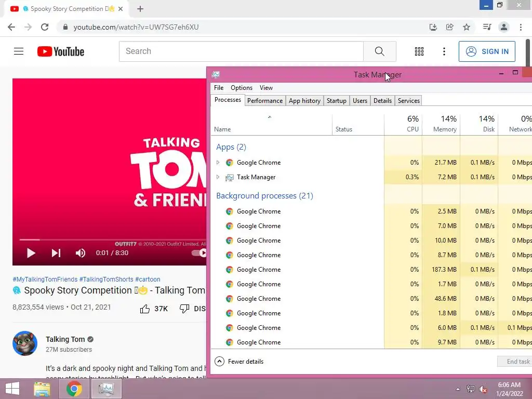The image size is (532, 399).
Task: Close the Spooky Story Competition tab
Action: click(x=121, y=9)
